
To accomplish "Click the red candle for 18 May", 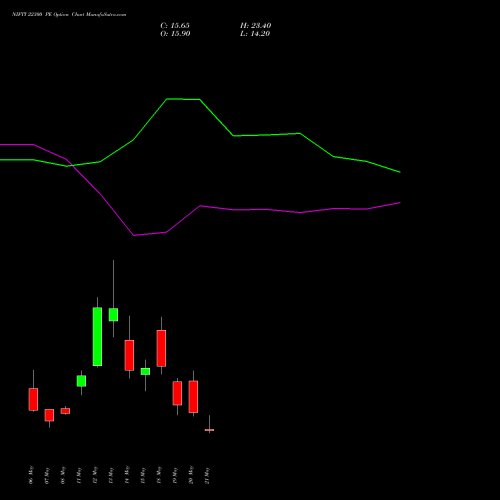I will coord(161,348).
